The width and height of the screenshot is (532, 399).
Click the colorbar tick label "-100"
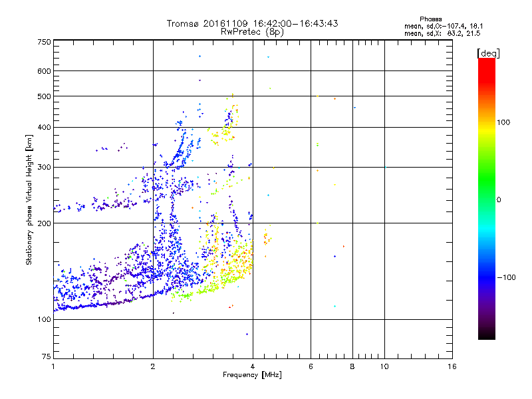tap(506, 277)
